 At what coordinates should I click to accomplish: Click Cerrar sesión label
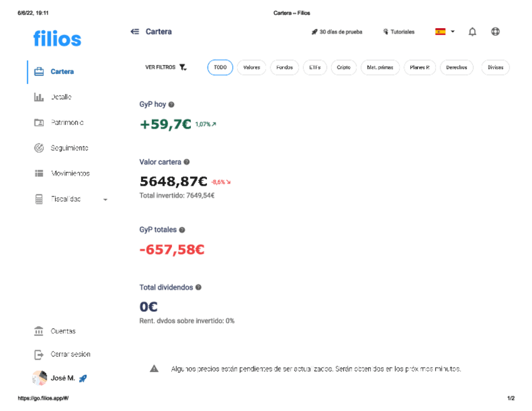click(x=70, y=355)
